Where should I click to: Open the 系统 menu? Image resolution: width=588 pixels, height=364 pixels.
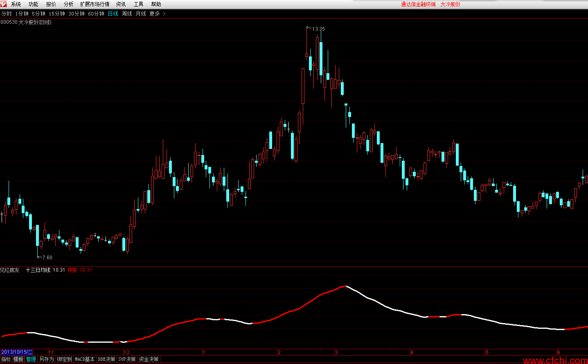(x=16, y=4)
